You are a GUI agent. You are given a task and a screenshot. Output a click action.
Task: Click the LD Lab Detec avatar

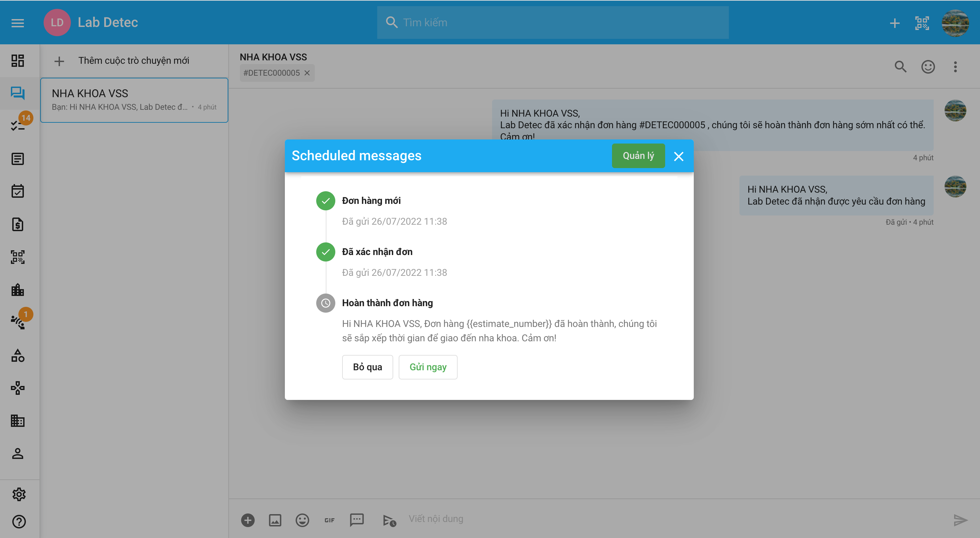click(57, 23)
